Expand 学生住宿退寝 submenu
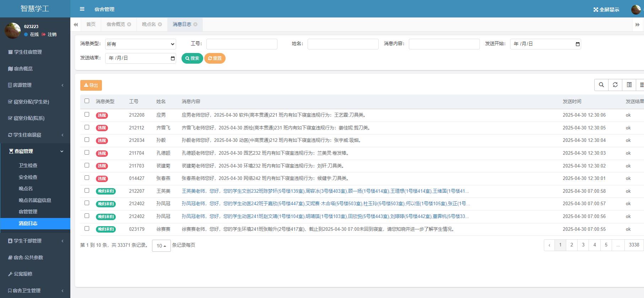This screenshot has height=298, width=644. coord(35,135)
